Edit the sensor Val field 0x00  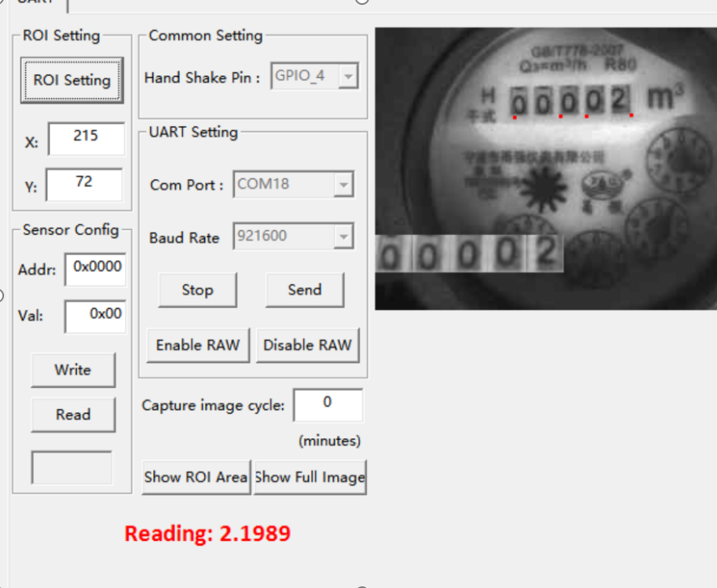(95, 316)
